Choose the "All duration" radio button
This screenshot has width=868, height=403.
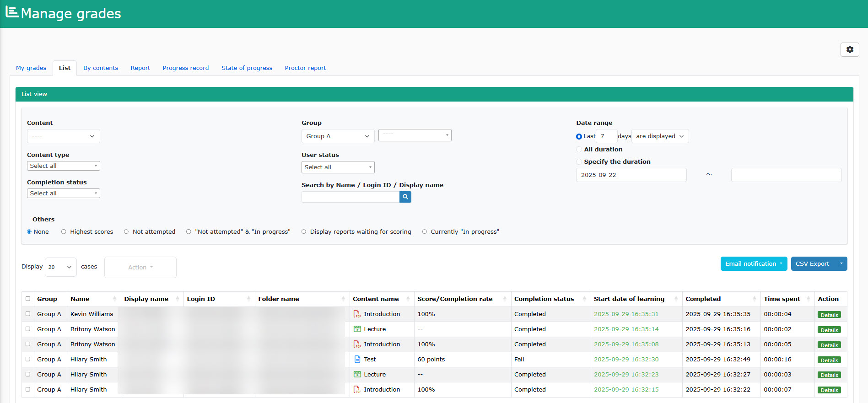point(579,150)
